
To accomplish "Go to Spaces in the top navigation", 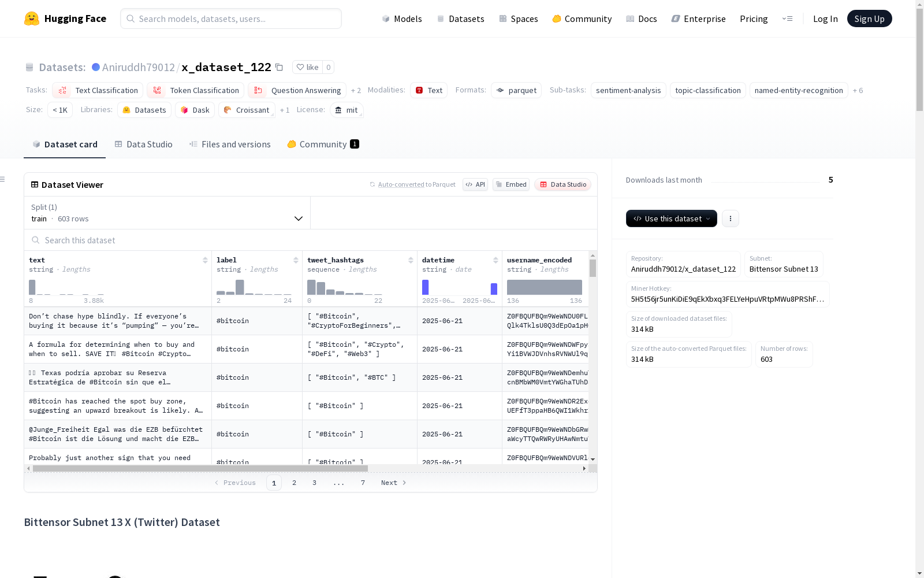I will point(519,18).
